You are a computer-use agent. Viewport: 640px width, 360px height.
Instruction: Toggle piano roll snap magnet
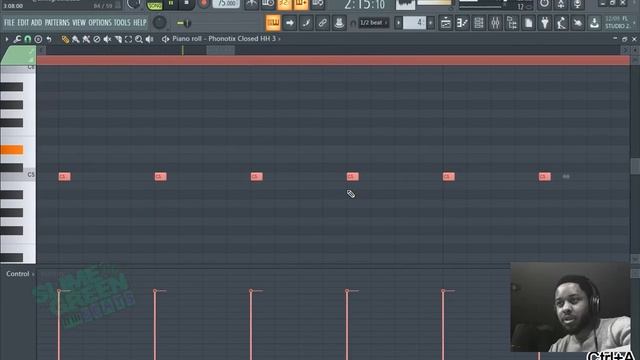click(x=27, y=39)
